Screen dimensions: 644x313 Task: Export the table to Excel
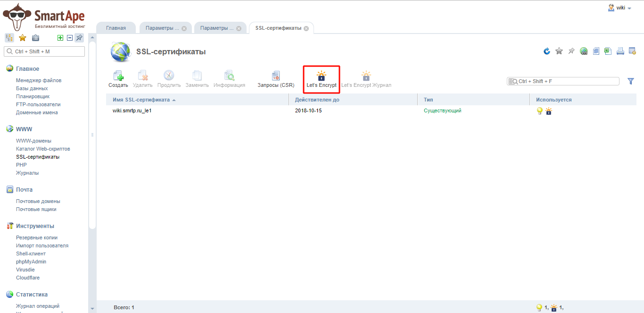point(608,51)
